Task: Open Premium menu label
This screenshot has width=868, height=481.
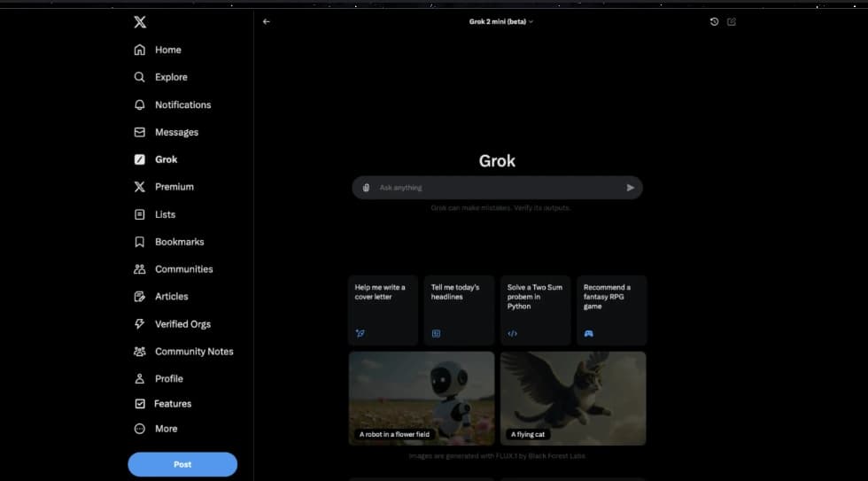Action: [174, 187]
